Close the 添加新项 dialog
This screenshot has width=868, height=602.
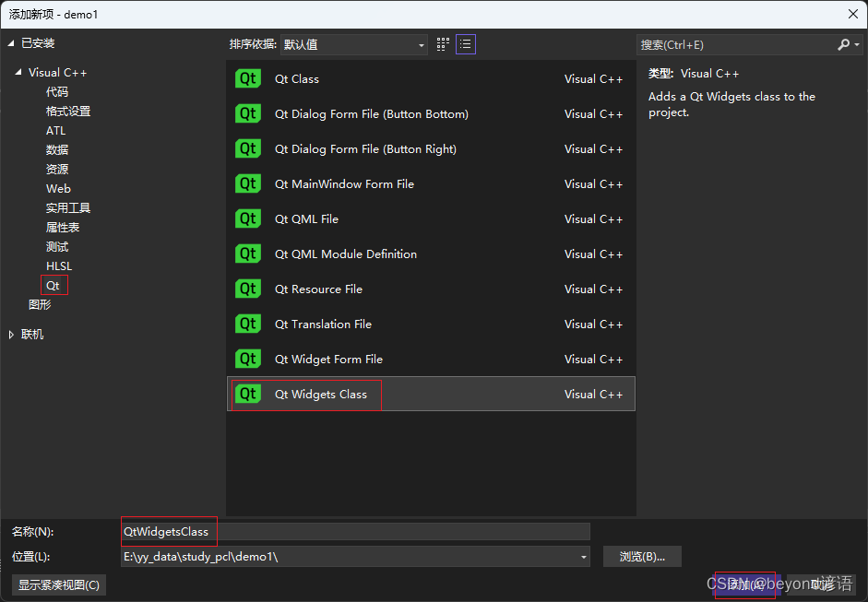coord(853,14)
